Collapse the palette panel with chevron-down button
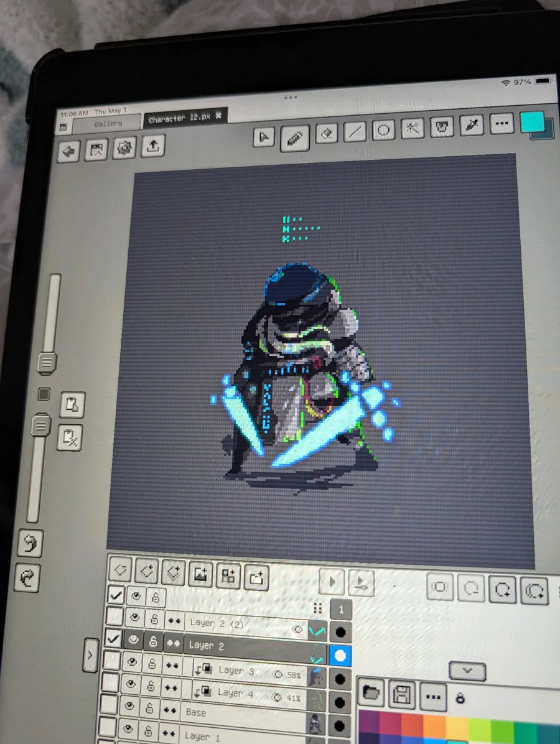Screen dimensions: 560x744 467,671
